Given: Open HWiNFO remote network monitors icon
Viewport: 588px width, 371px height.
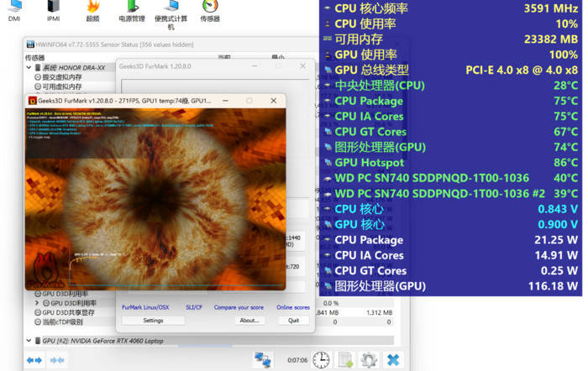Looking at the screenshot, I should [x=262, y=360].
